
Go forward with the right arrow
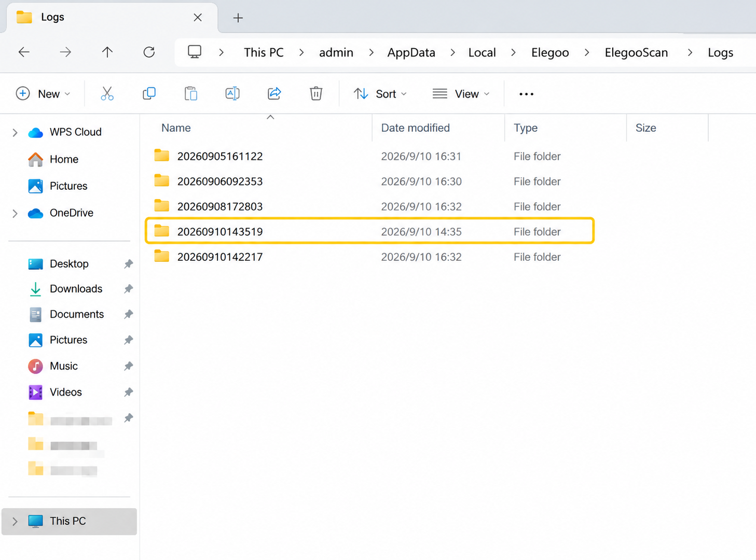(65, 52)
